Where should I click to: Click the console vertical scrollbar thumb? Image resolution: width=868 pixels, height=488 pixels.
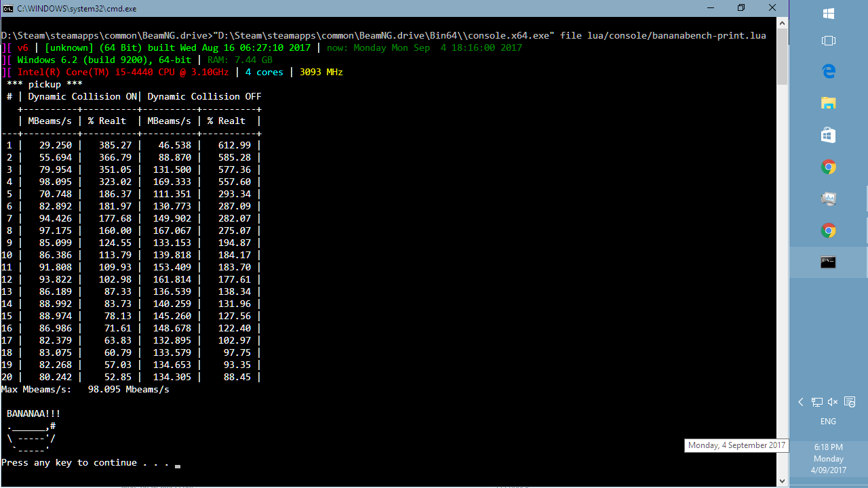(x=782, y=57)
